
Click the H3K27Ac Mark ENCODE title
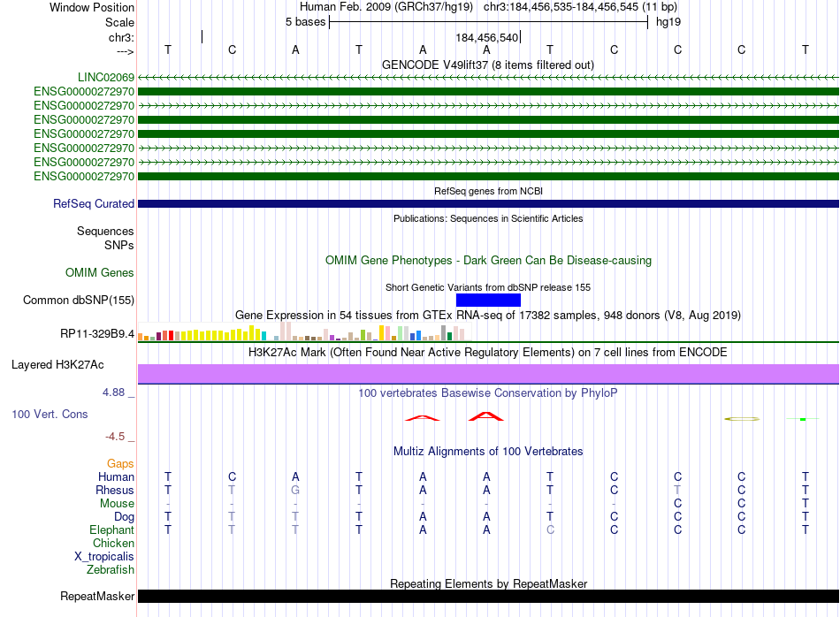pos(488,353)
